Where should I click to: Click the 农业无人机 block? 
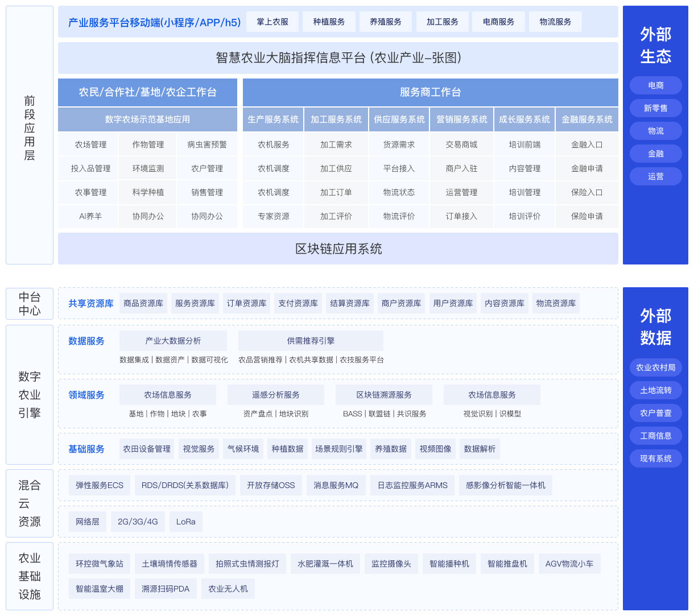tap(228, 589)
